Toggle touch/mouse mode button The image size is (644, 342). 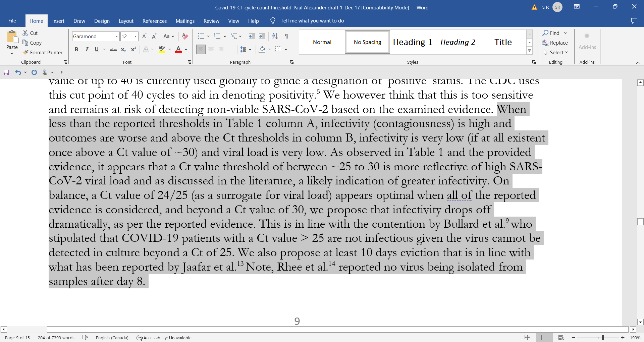(45, 72)
